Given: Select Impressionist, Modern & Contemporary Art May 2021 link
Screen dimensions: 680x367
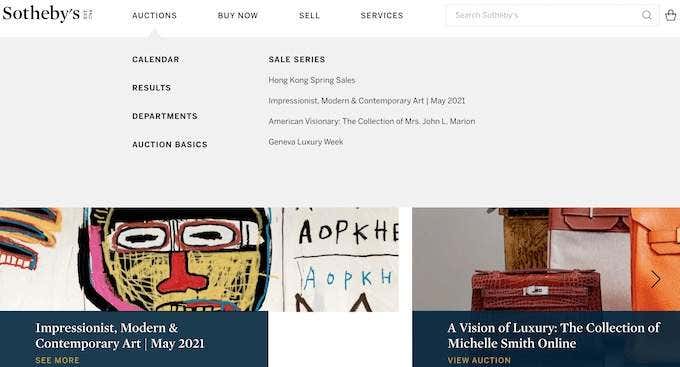Looking at the screenshot, I should [366, 101].
